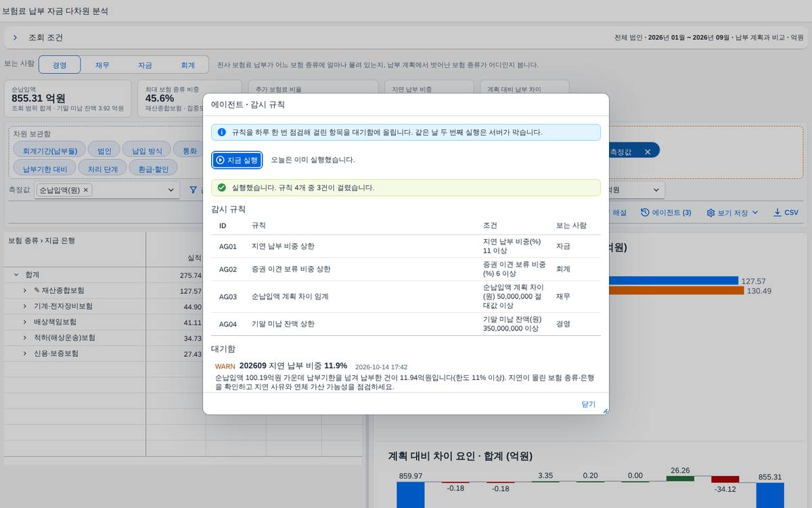This screenshot has width=812, height=508.
Task: Select the 환급·할인 dimension chip
Action: point(153,168)
